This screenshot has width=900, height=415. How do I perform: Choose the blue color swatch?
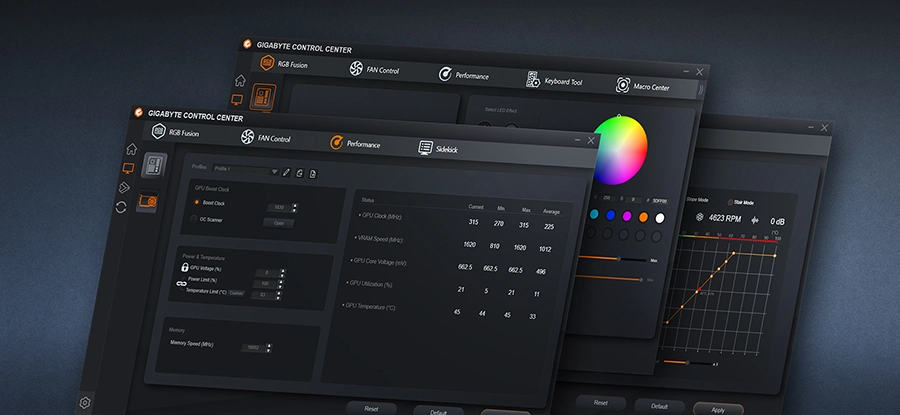[x=611, y=215]
